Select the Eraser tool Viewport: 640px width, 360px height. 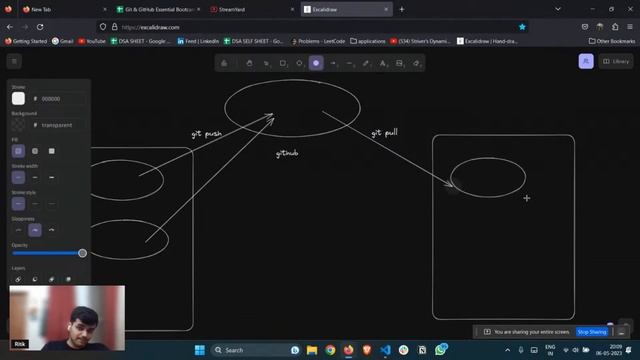pyautogui.click(x=416, y=63)
